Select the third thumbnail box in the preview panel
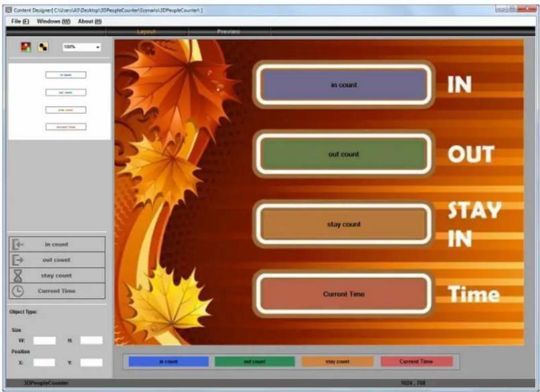This screenshot has height=392, width=540. [66, 110]
